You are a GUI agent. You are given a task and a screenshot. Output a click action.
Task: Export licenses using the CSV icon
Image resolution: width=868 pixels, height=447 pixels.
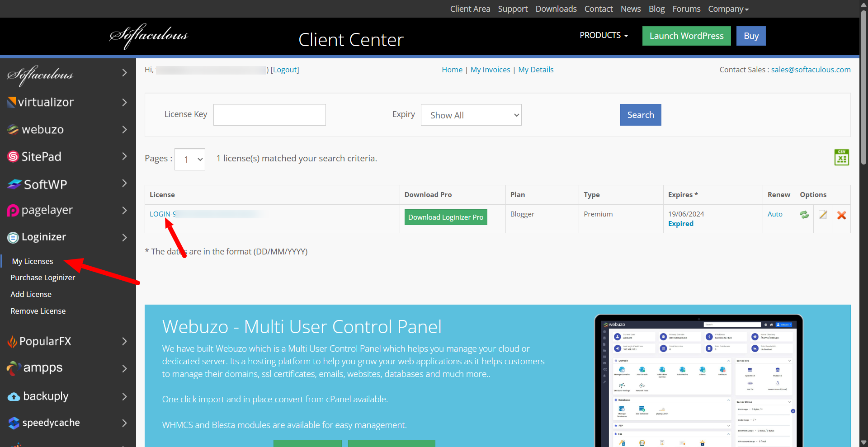(x=841, y=157)
